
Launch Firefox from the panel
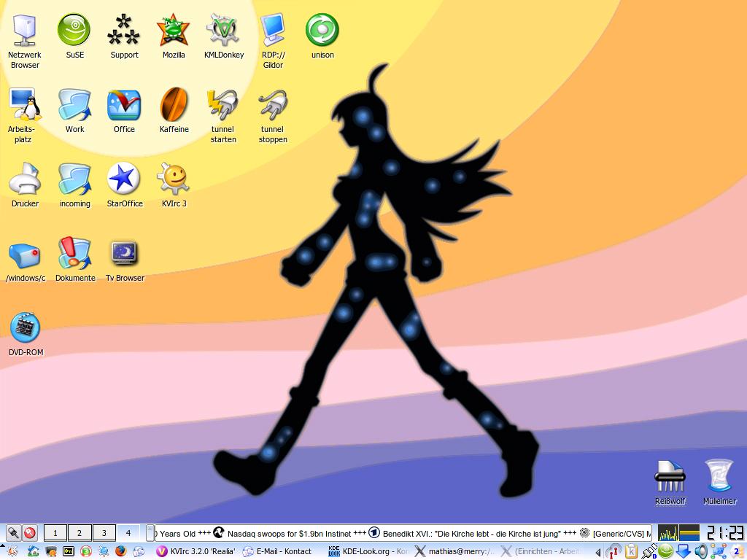click(x=120, y=551)
